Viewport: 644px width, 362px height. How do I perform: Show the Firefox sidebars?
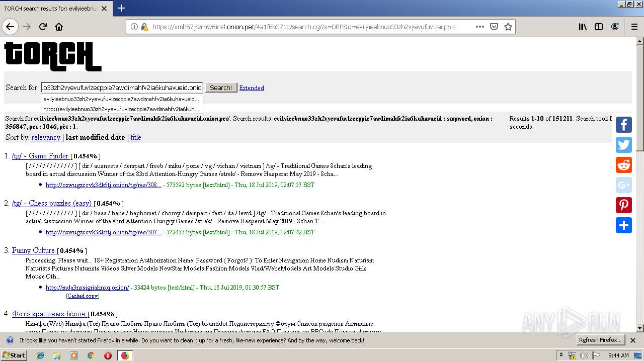pyautogui.click(x=599, y=27)
